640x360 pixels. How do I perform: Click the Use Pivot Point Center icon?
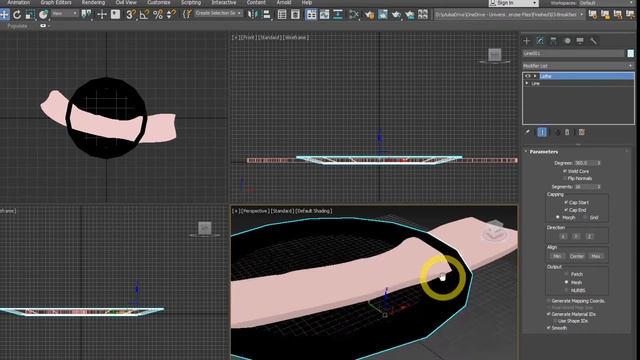(87, 15)
